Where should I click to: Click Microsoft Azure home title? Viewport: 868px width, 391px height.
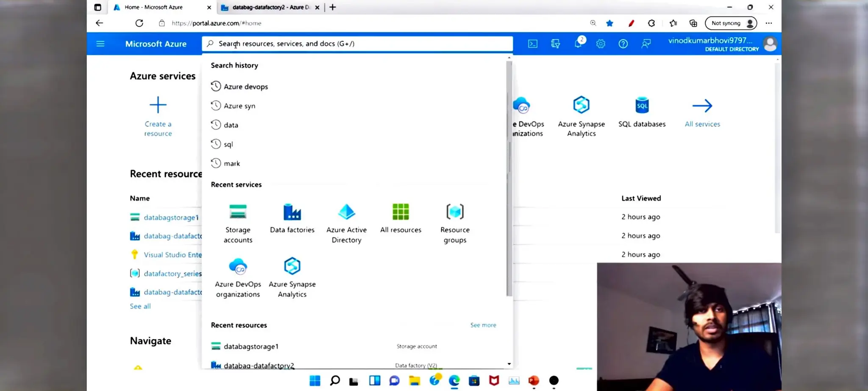pos(156,44)
